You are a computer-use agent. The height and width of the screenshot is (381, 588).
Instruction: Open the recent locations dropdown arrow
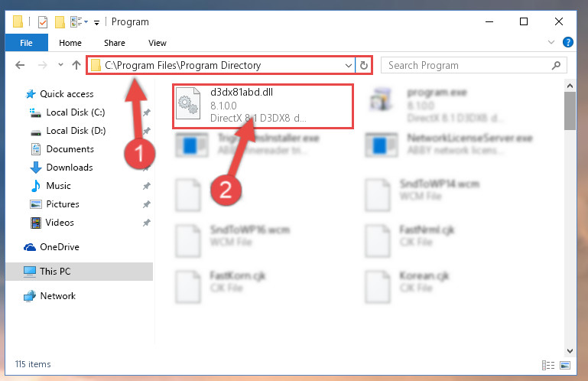[60, 65]
